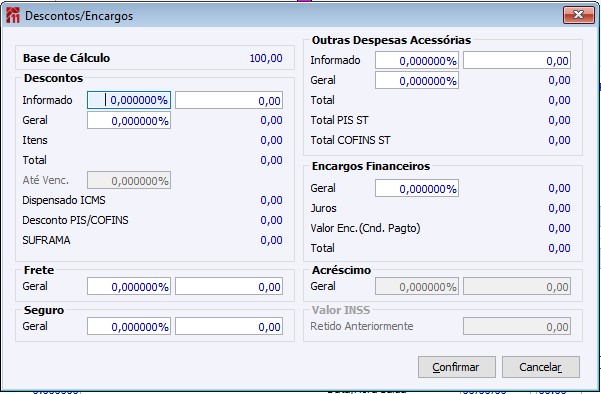Select Frete Geral percentage field
601x394 pixels.
tap(129, 286)
